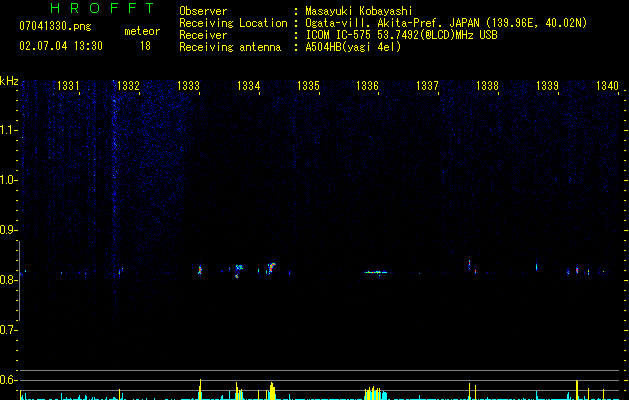Click the Receiver label
Image resolution: width=629 pixels, height=400 pixels.
[203, 35]
